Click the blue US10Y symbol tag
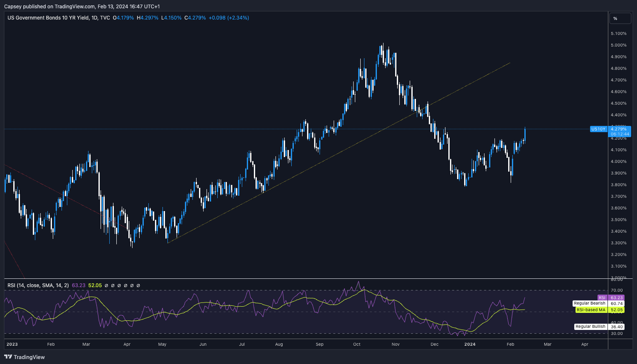The height and width of the screenshot is (364, 637). (x=598, y=129)
